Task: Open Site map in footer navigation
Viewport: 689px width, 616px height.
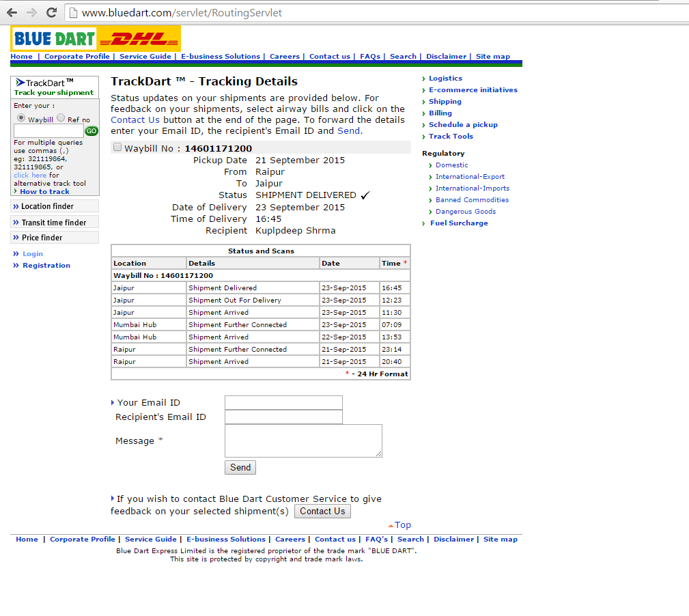Action: pyautogui.click(x=501, y=539)
